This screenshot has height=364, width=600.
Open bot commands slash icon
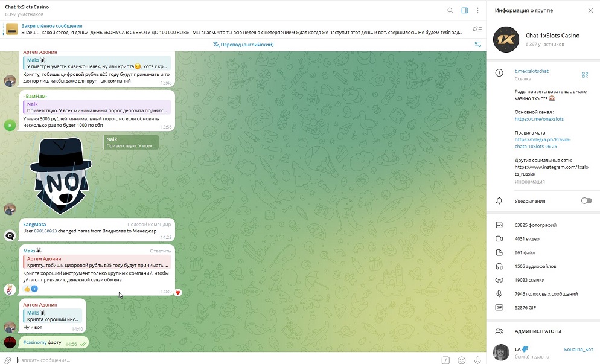click(445, 360)
